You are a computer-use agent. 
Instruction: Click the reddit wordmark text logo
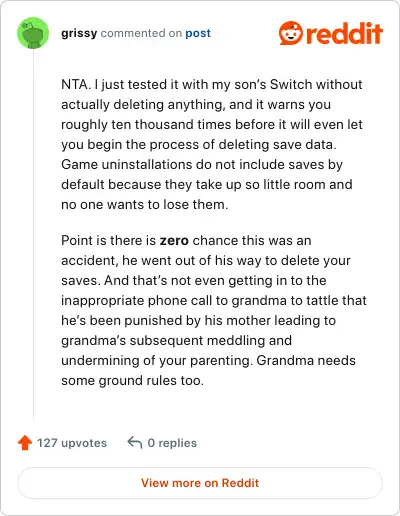pyautogui.click(x=344, y=33)
